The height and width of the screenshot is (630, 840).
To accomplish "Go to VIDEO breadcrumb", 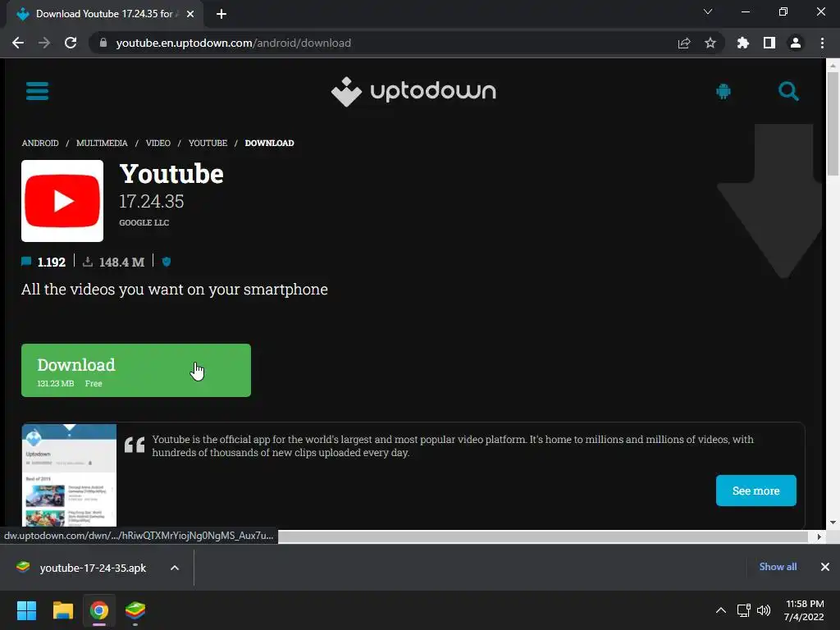I will 158,143.
